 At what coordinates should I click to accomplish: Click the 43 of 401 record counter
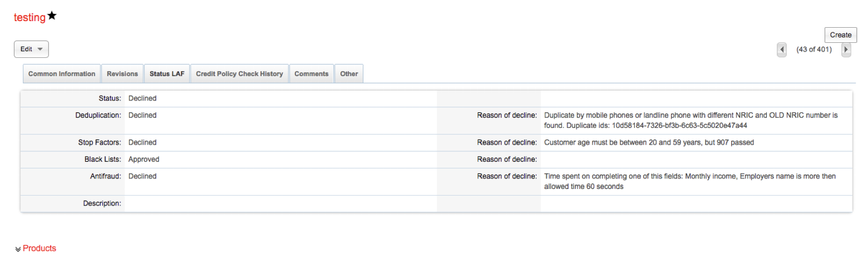(x=813, y=49)
